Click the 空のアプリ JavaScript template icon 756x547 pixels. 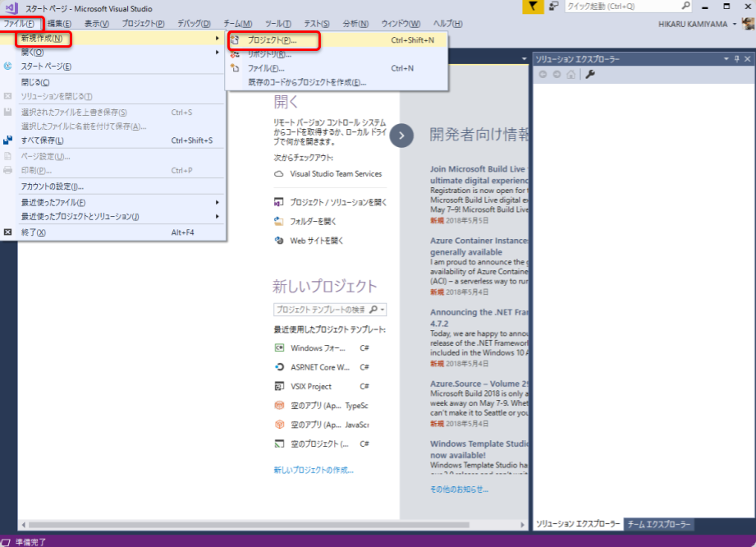coord(279,425)
